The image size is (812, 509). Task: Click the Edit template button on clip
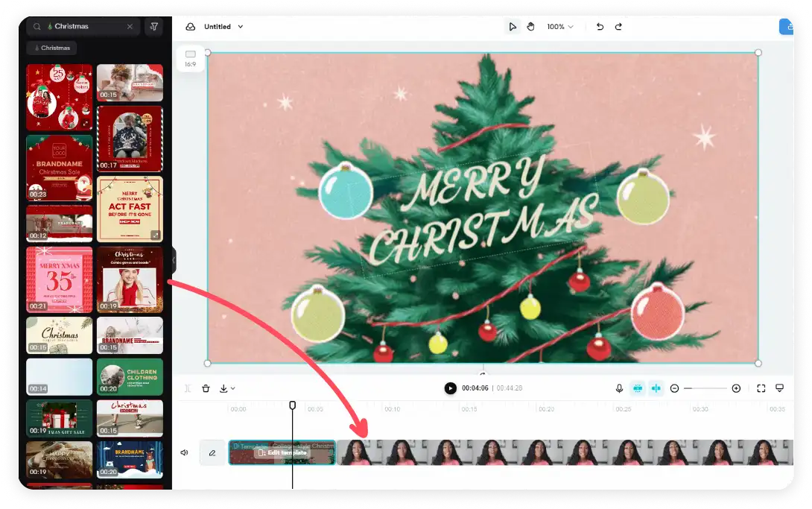[x=283, y=452]
